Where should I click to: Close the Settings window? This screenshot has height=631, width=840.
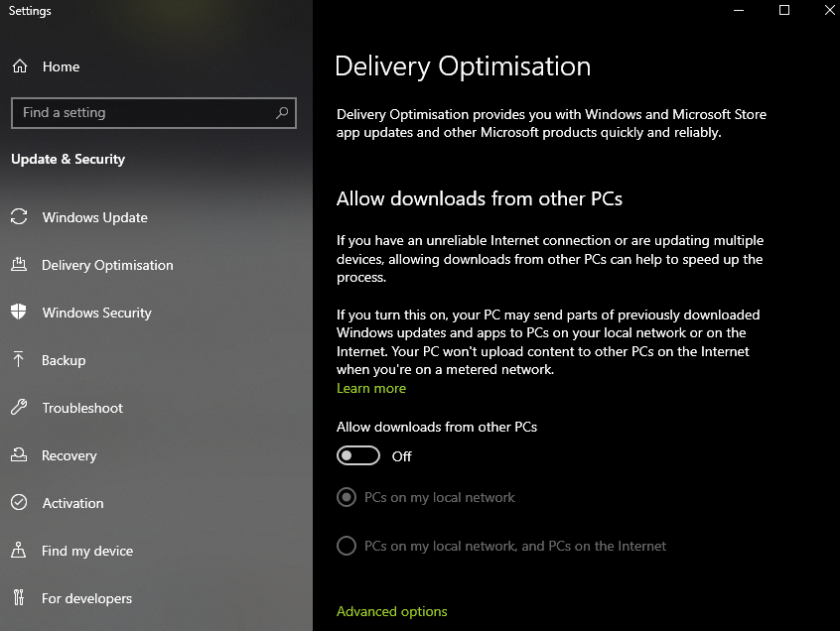tap(829, 10)
